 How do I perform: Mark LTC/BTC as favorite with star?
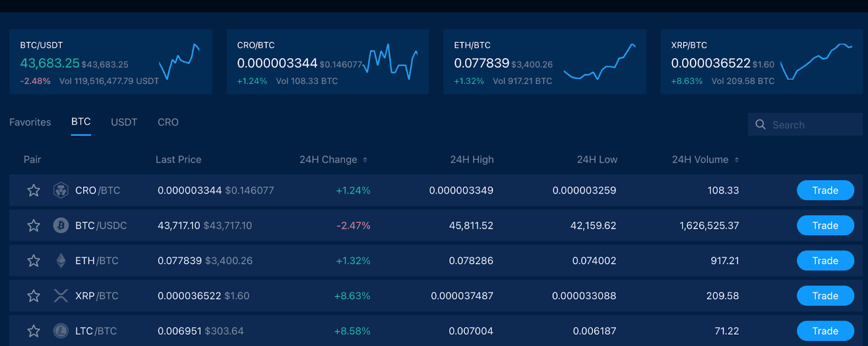point(34,331)
